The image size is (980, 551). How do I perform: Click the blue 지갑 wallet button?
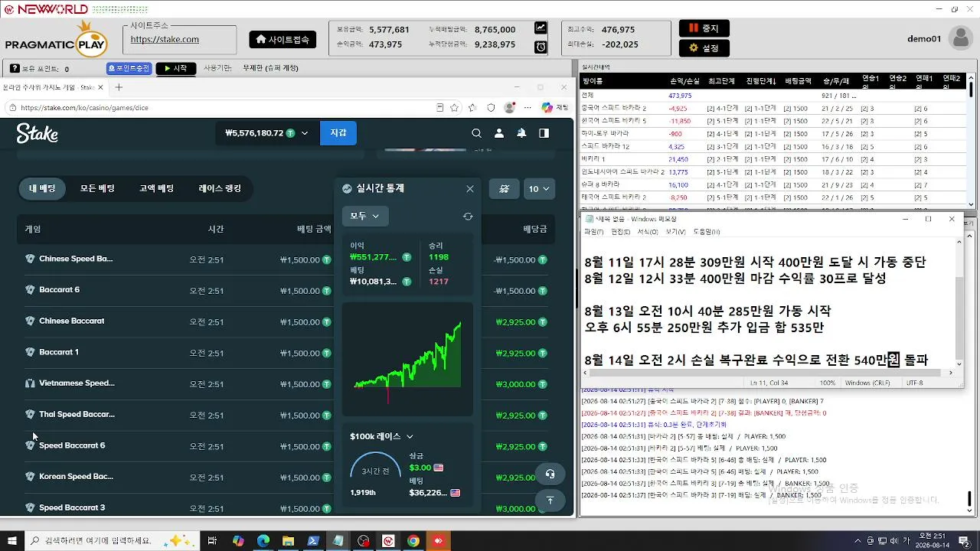click(338, 133)
